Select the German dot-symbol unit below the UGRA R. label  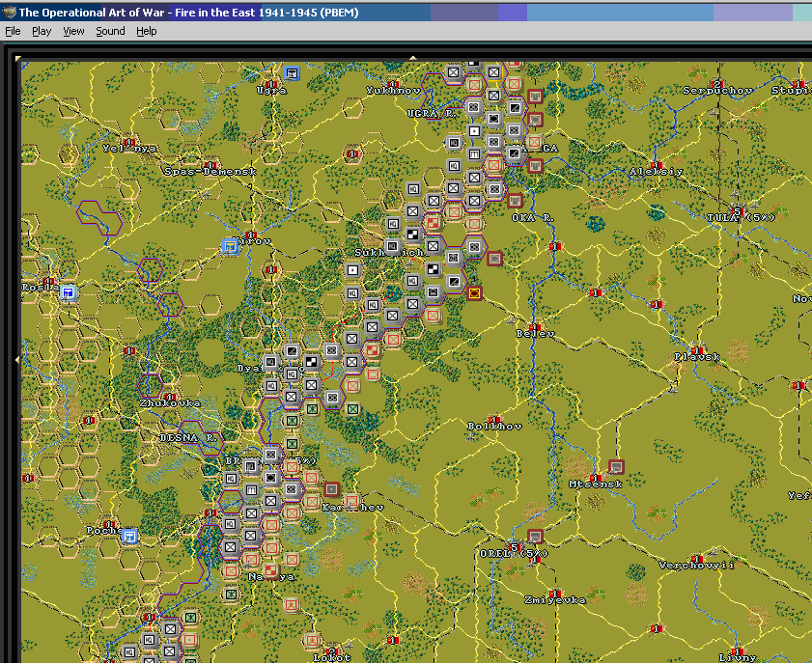pos(474,131)
